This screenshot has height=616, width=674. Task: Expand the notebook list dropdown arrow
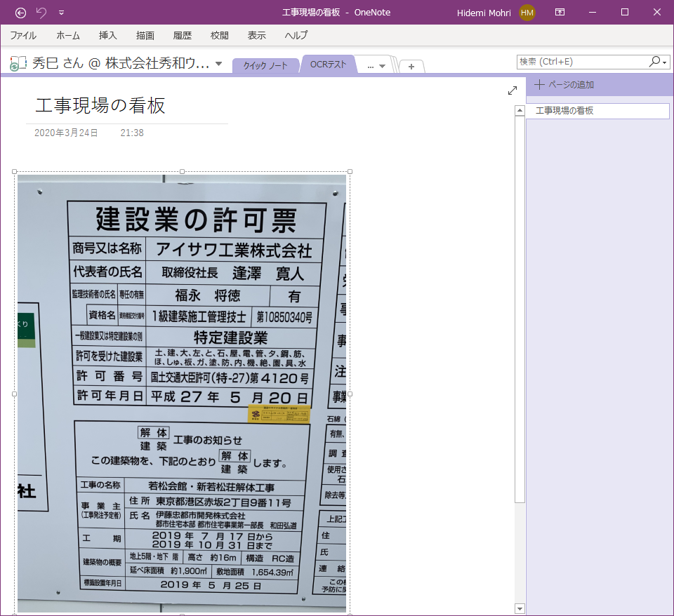218,64
